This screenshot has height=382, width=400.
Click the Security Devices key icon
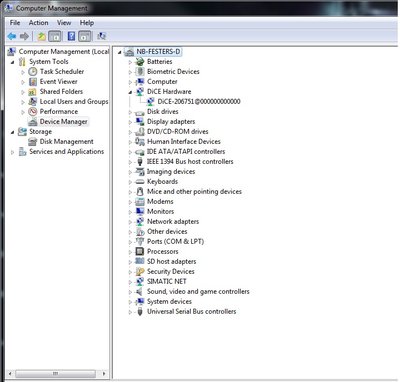point(140,272)
